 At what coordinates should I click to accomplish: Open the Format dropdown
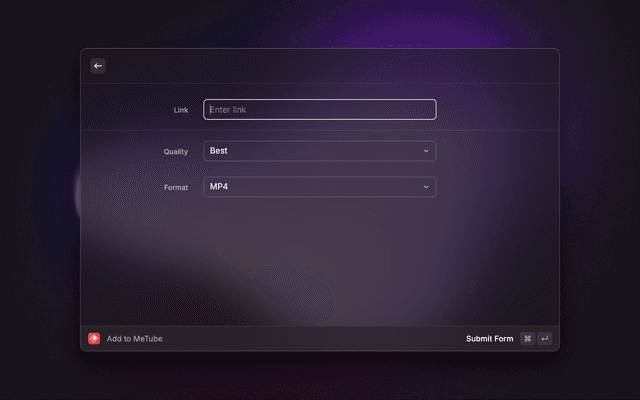click(x=319, y=187)
